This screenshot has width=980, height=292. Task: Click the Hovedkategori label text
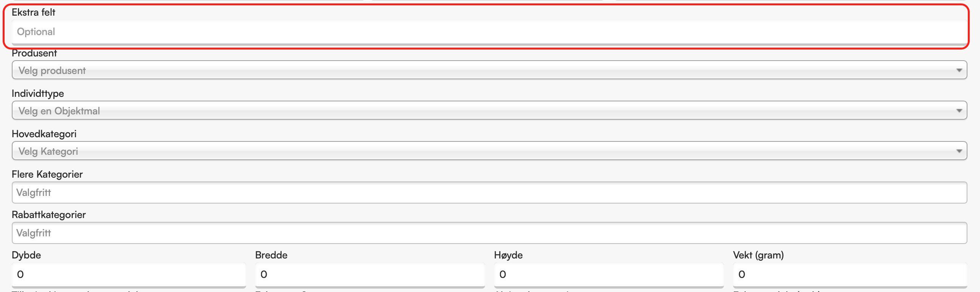44,134
